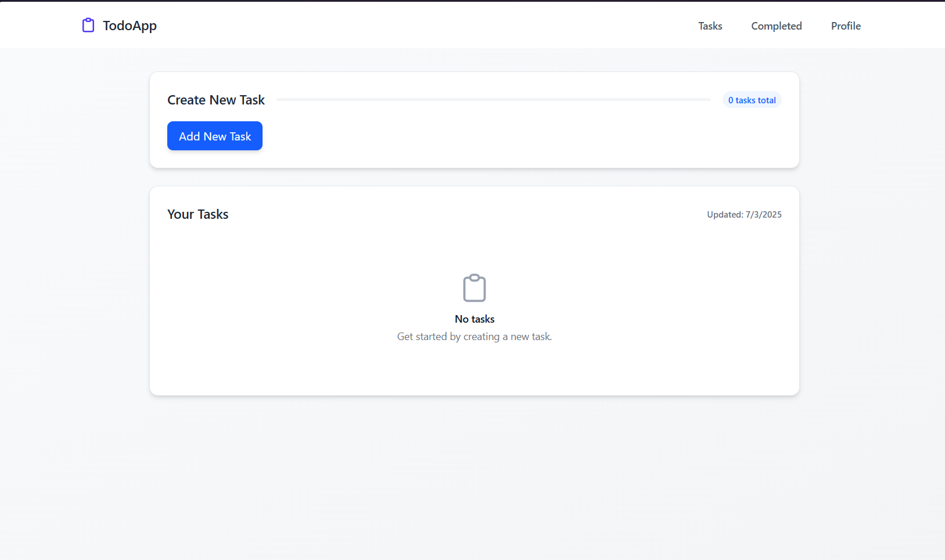This screenshot has width=945, height=560.
Task: Select the Create New Task heading
Action: point(215,100)
